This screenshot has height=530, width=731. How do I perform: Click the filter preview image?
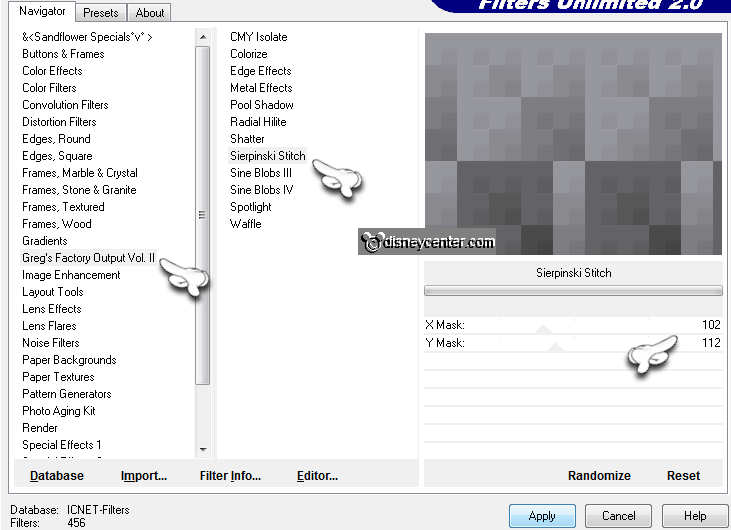(x=573, y=144)
